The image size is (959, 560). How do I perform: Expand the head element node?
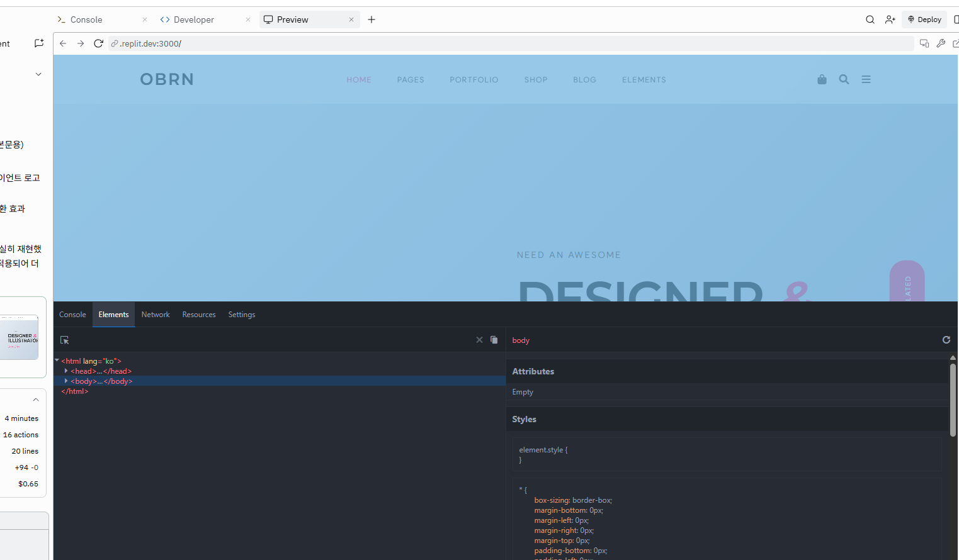coord(66,371)
